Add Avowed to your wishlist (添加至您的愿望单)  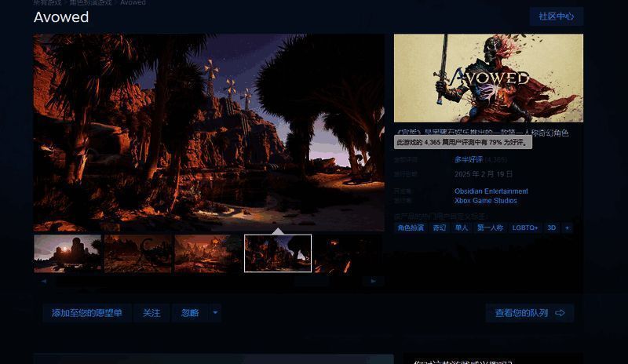[x=87, y=313]
